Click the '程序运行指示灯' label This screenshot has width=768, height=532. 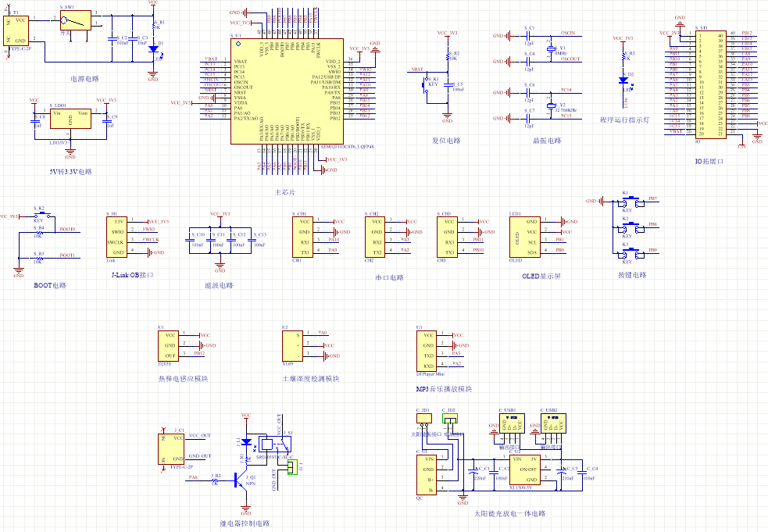pos(624,120)
